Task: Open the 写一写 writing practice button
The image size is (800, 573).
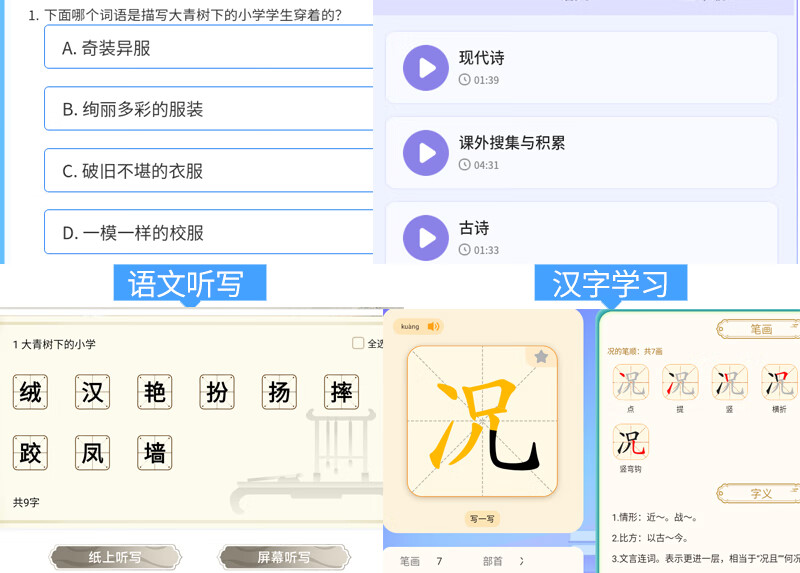Action: coord(482,519)
